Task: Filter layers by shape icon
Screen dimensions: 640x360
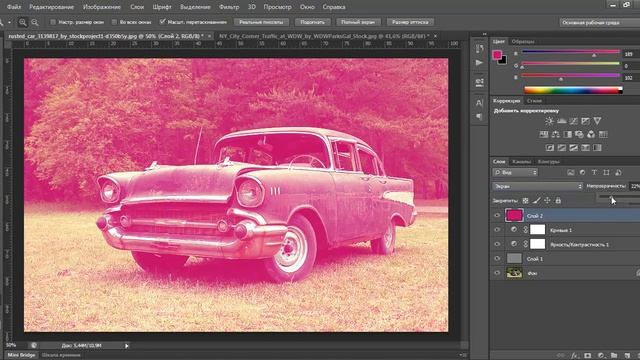Action: [606, 173]
